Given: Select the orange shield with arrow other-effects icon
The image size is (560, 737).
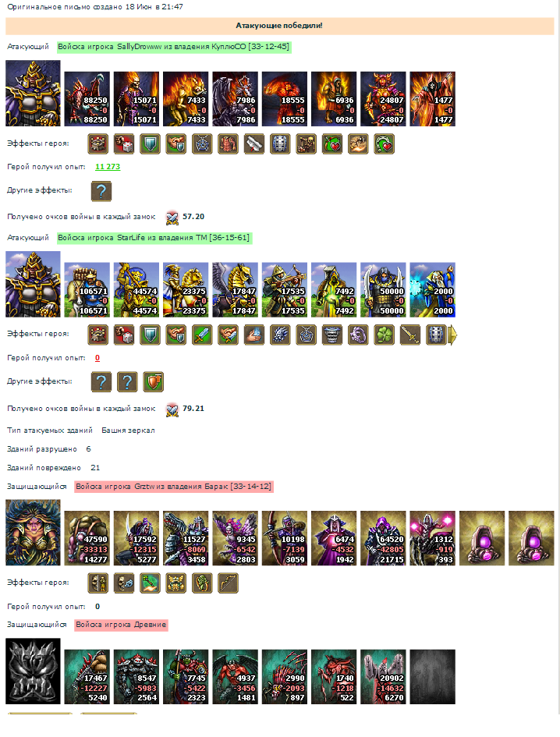Looking at the screenshot, I should tap(154, 381).
